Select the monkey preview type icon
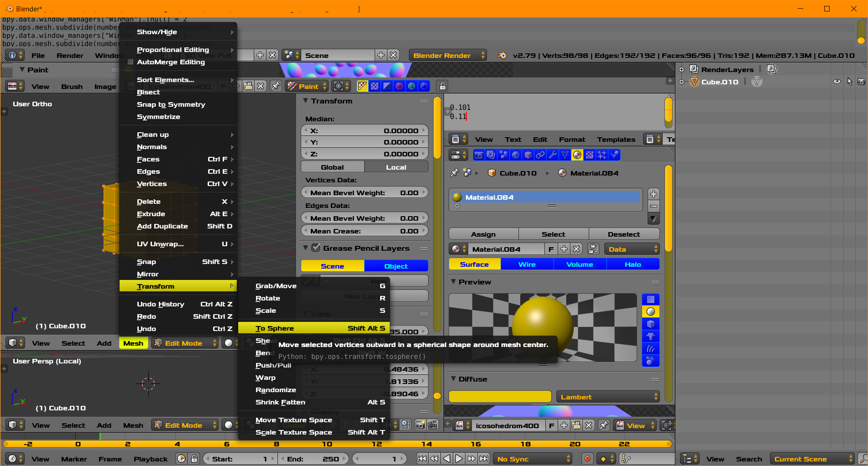This screenshot has width=868, height=466. click(650, 337)
